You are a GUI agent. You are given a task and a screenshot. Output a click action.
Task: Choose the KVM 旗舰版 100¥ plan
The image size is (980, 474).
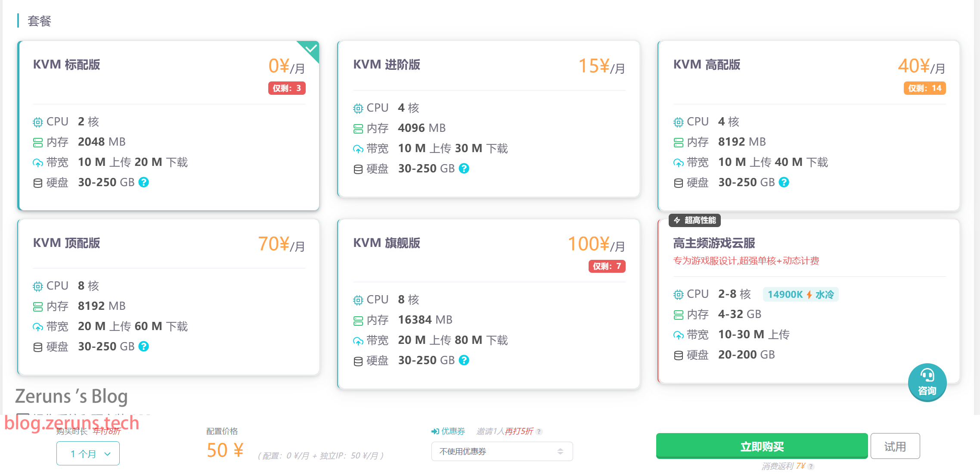[489, 304]
